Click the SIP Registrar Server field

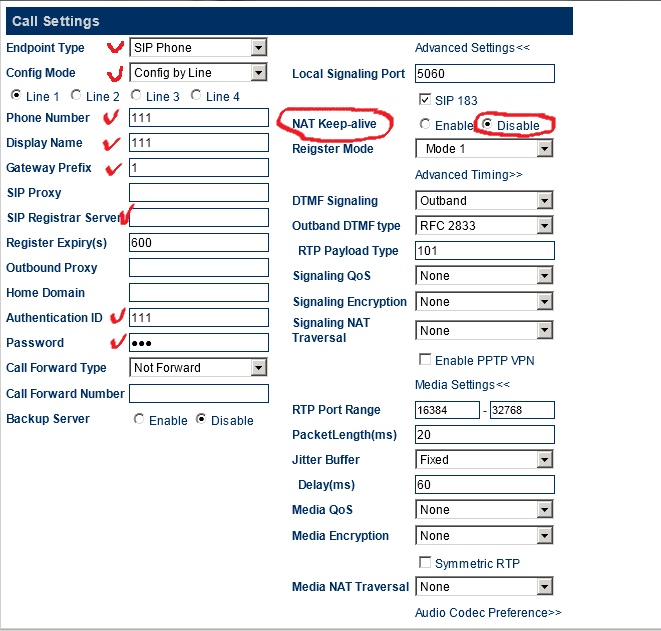(199, 217)
